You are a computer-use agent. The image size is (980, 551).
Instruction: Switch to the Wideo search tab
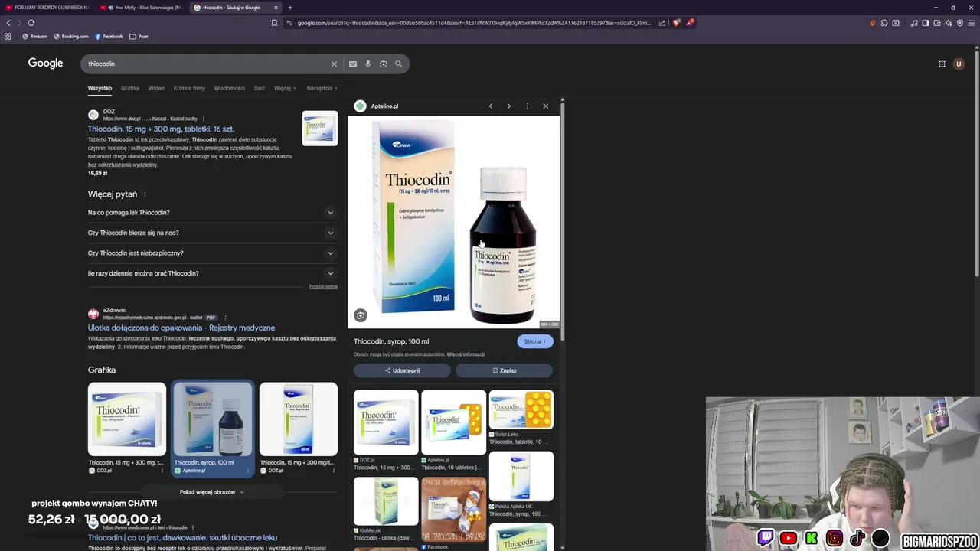156,88
